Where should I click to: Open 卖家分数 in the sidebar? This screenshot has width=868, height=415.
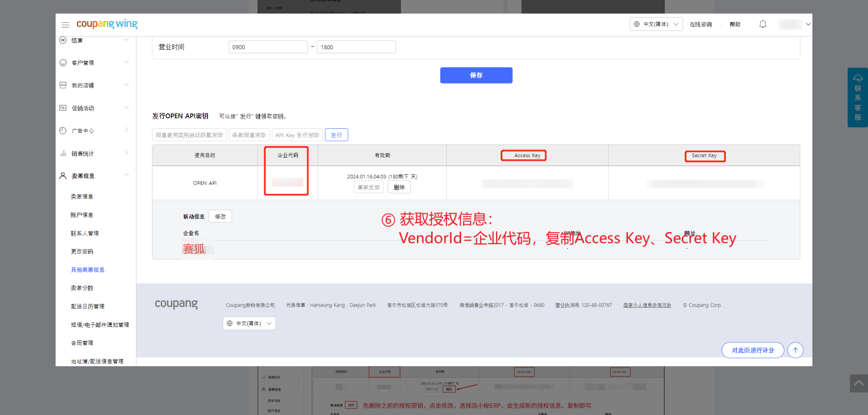pos(82,288)
